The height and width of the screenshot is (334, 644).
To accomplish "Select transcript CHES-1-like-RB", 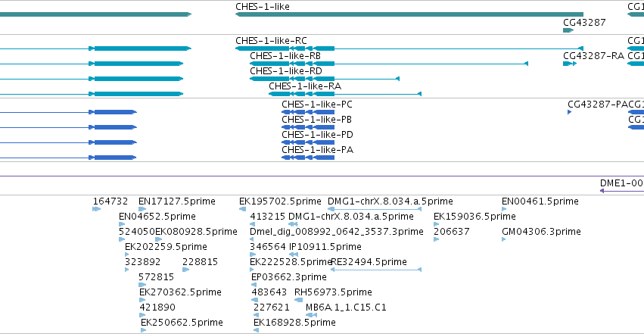I will pyautogui.click(x=285, y=56).
